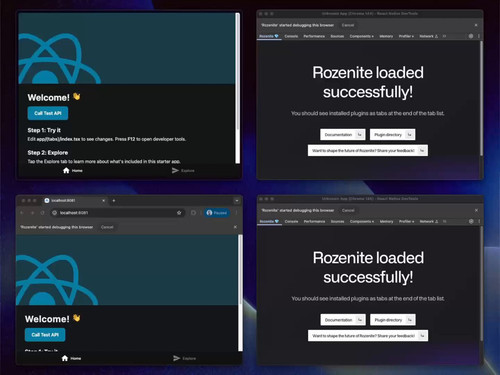Reload the page in the browser
The image size is (500, 375).
[x=43, y=213]
